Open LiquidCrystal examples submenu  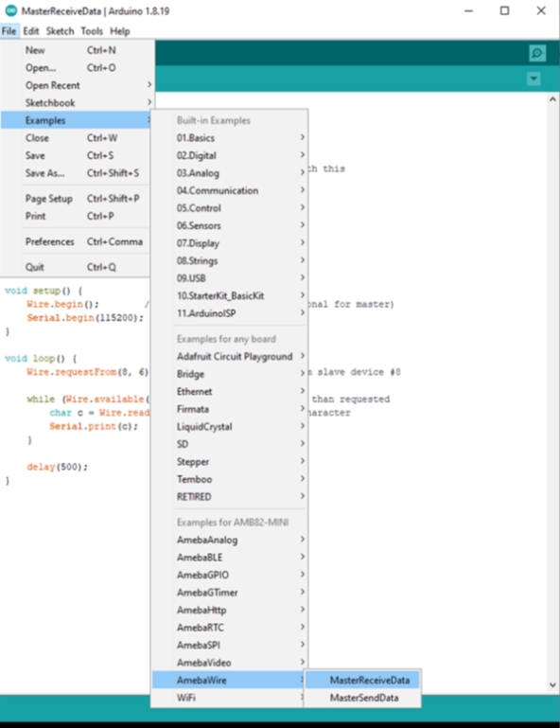230,427
